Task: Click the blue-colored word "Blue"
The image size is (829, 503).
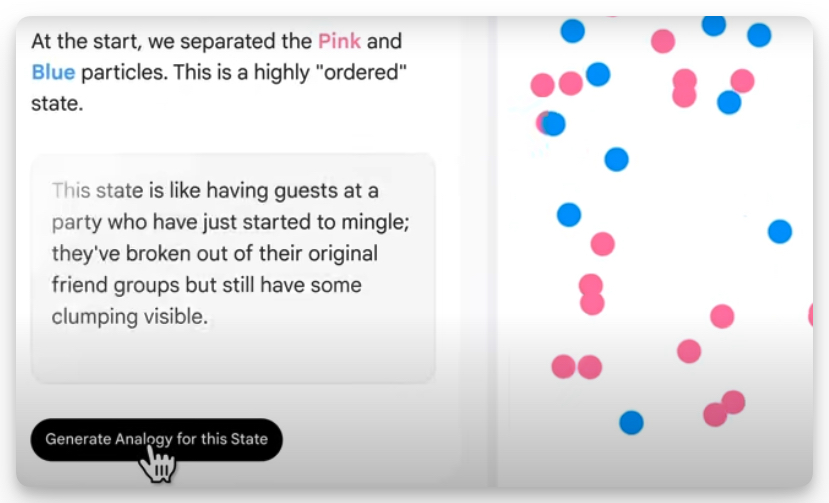Action: 53,72
